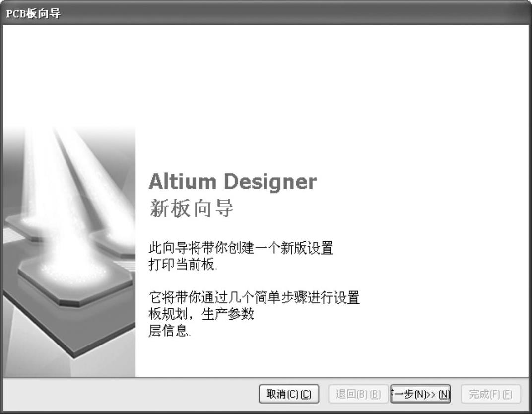Click the text 层信息.
The height and width of the screenshot is (414, 532).
point(170,331)
